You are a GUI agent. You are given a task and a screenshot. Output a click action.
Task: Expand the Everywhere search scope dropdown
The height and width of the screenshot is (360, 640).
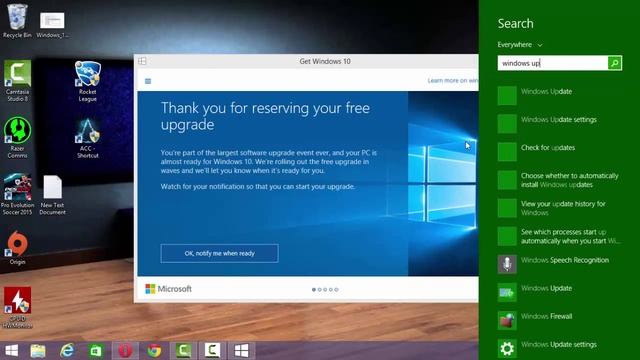520,45
